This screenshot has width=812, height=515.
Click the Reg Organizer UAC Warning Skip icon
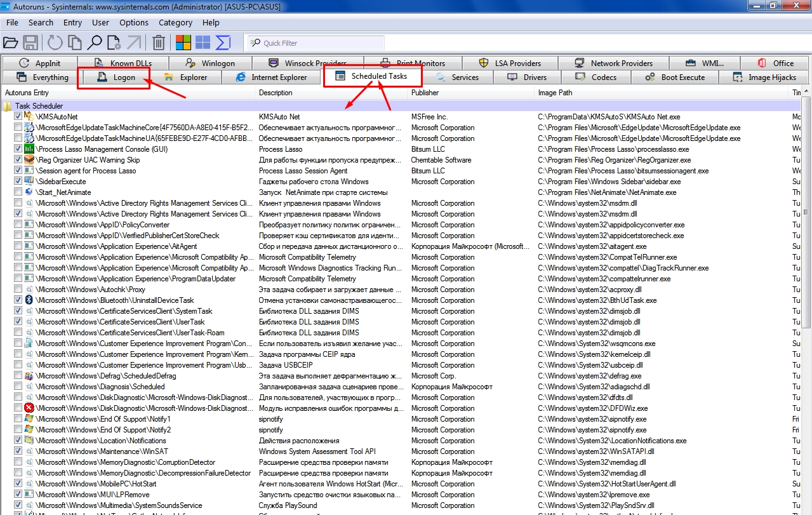tap(29, 160)
